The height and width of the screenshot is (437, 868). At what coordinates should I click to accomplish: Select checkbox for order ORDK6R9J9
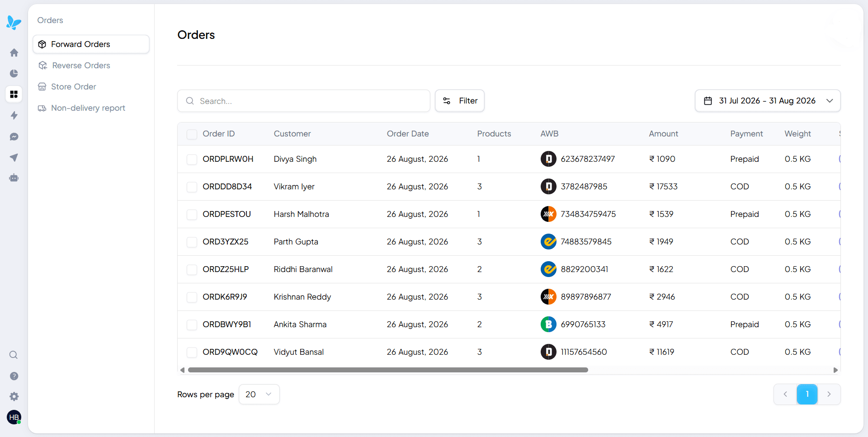pyautogui.click(x=192, y=297)
